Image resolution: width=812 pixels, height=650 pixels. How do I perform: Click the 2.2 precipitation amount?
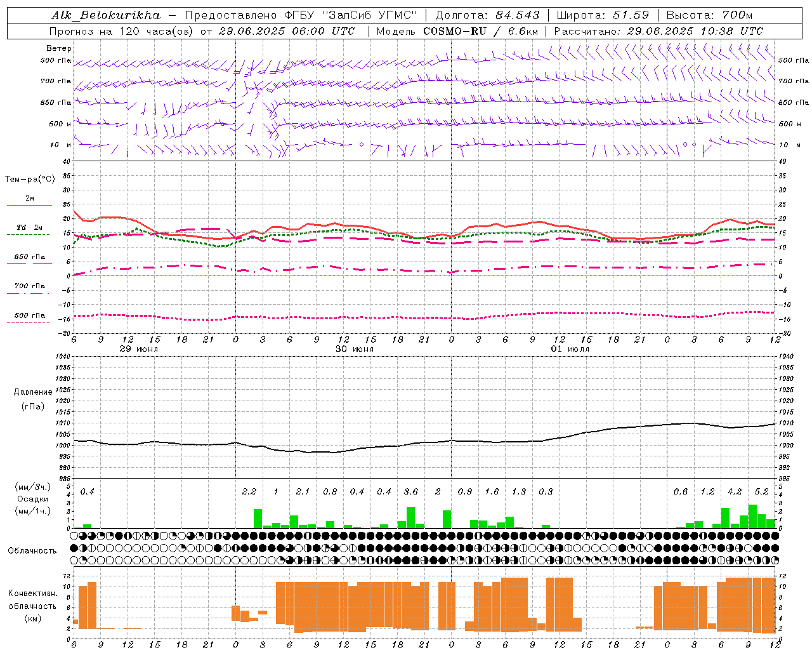pos(249,492)
